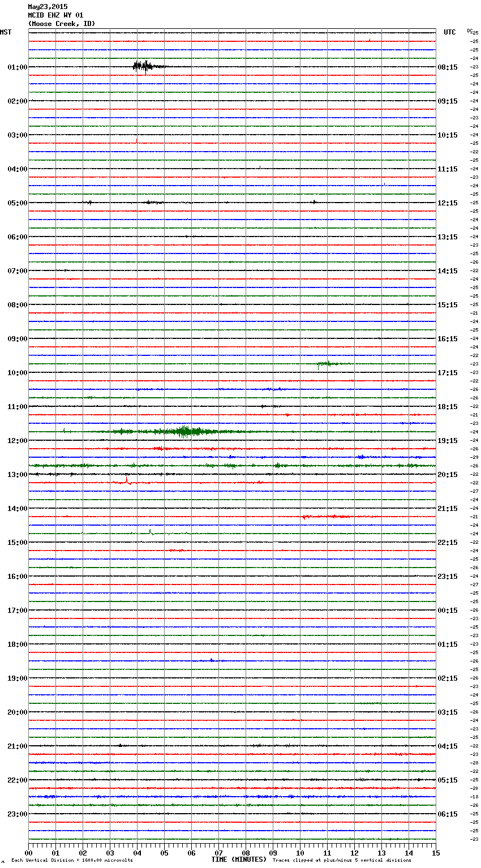Click the 18:15 UTC time label
The height and width of the screenshot is (868, 481).
tap(448, 407)
